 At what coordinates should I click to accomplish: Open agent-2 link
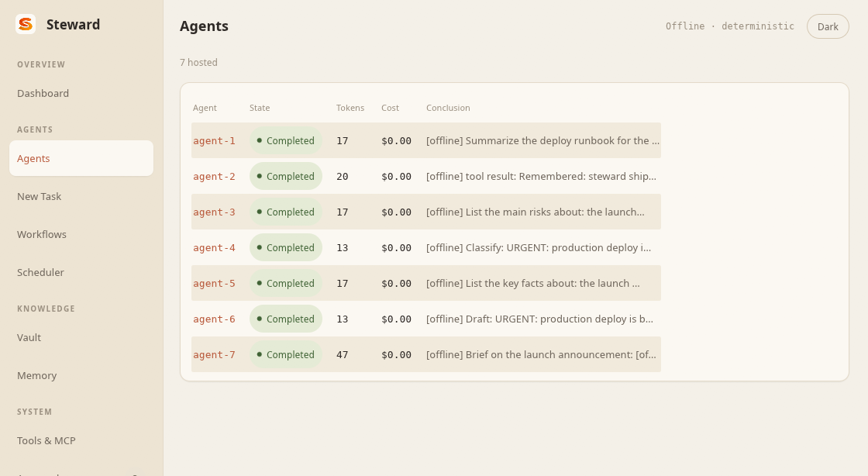coord(214,177)
